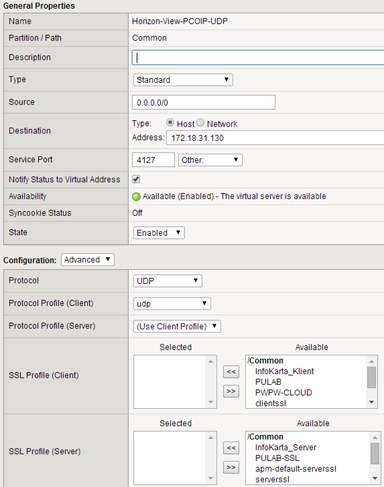This screenshot has width=384, height=487.
Task: Click scroll down arrow of server Available list
Action: coord(375,478)
